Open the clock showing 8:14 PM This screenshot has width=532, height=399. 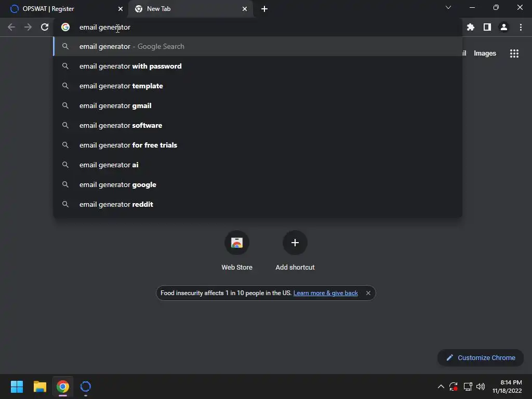[507, 387]
